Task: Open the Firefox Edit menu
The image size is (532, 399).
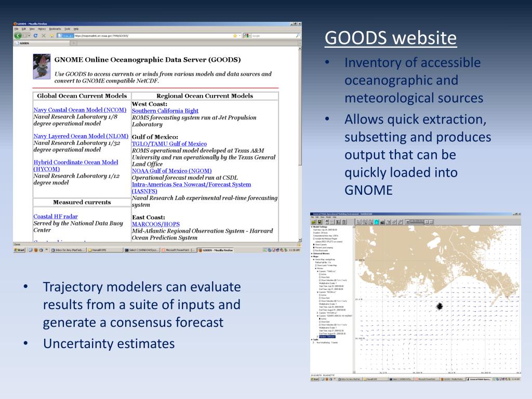Action: (24, 29)
